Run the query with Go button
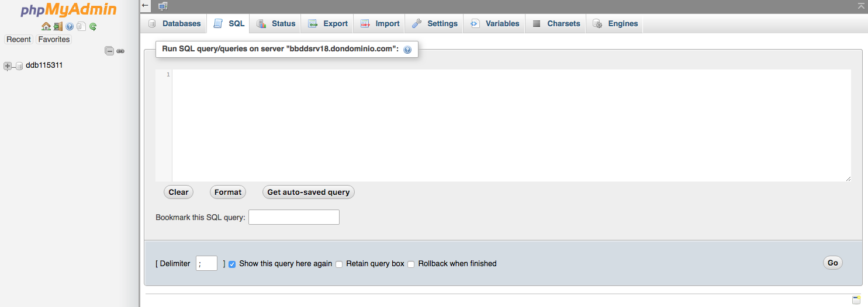 point(833,263)
